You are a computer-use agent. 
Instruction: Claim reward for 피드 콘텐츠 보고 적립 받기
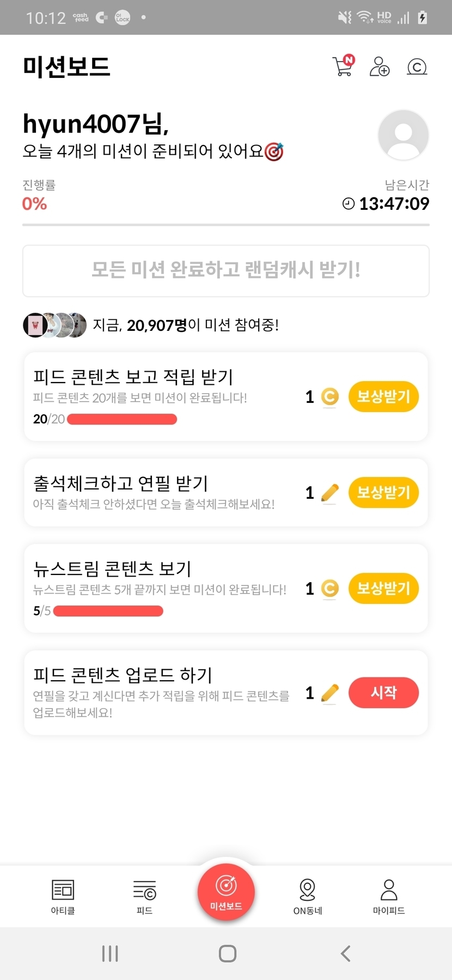pyautogui.click(x=383, y=396)
